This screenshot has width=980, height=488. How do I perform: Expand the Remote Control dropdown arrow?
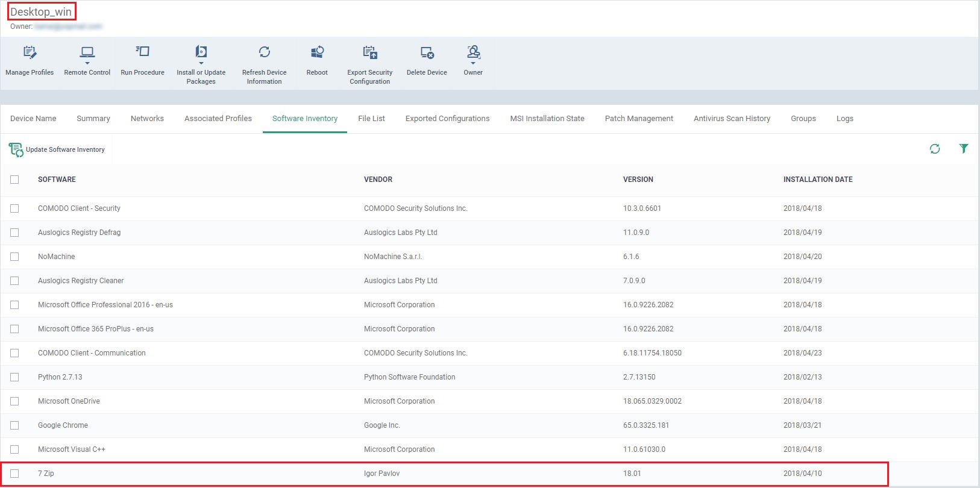tap(87, 63)
